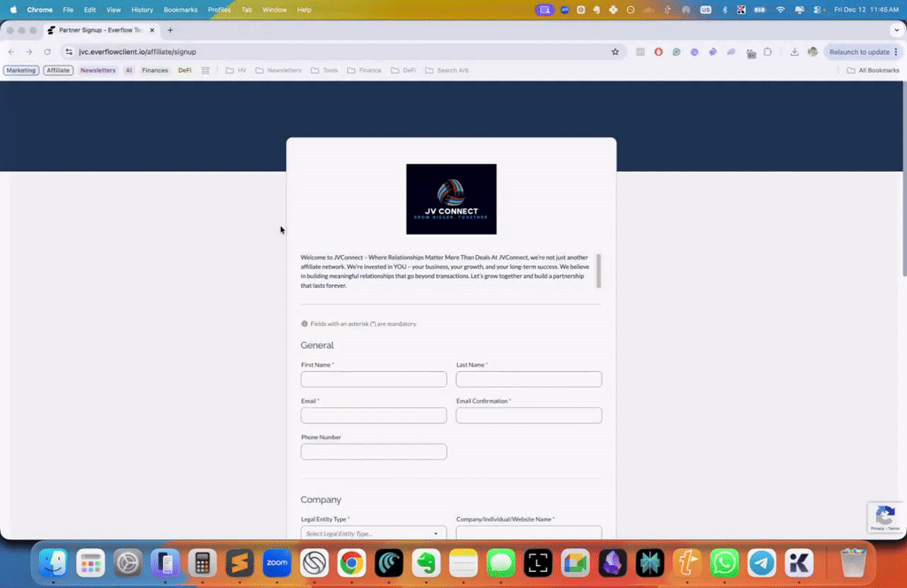Open WhatsApp from the Dock
The height and width of the screenshot is (588, 907).
(724, 562)
